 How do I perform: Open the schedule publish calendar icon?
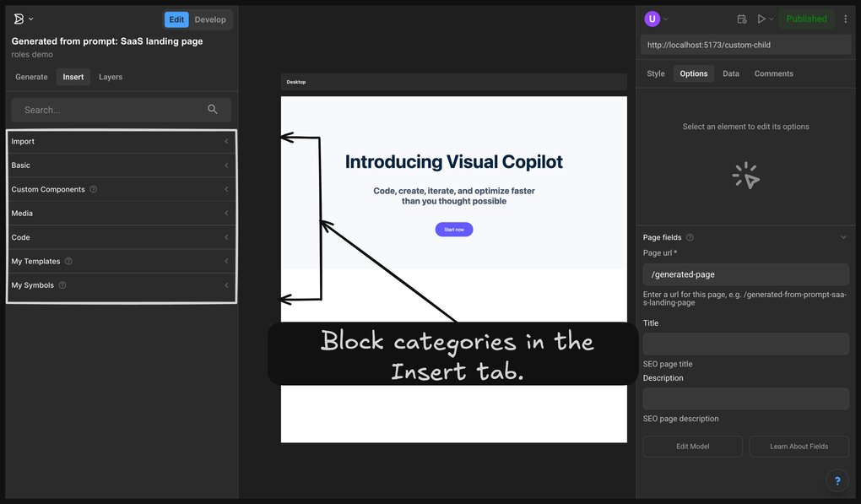[740, 18]
